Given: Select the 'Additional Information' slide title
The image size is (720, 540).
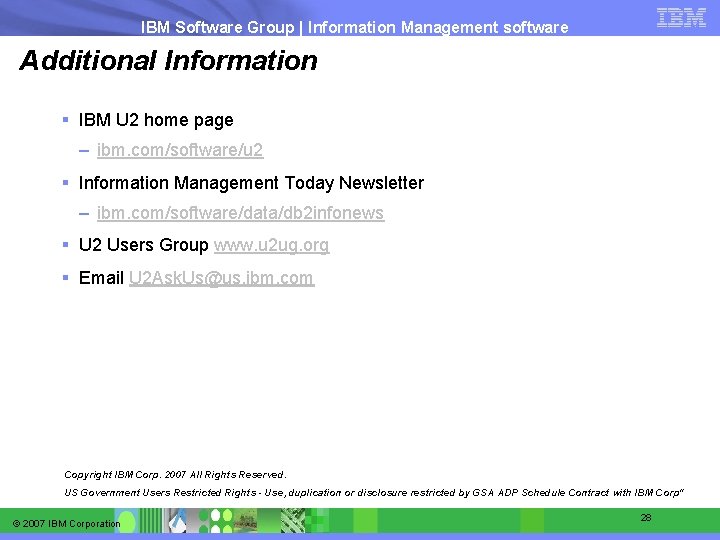Looking at the screenshot, I should pos(169,61).
